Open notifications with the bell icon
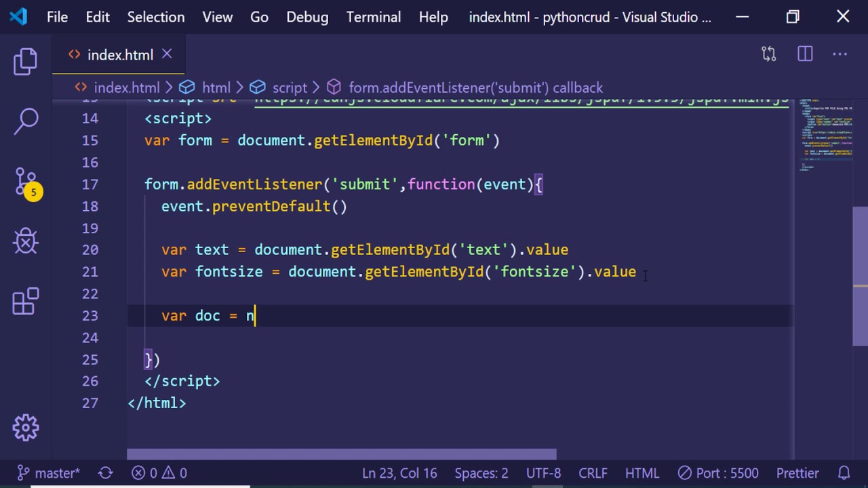This screenshot has height=488, width=868. click(844, 473)
